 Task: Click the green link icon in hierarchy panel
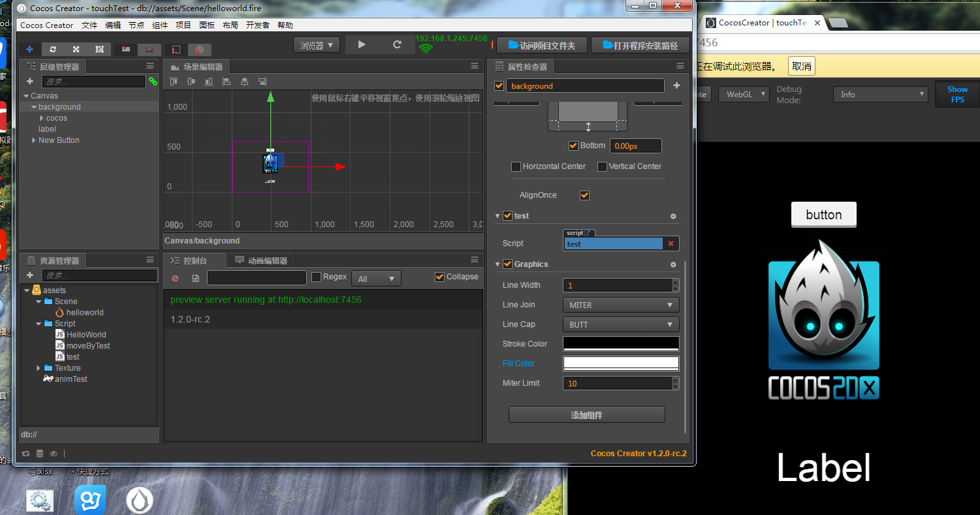pos(153,82)
